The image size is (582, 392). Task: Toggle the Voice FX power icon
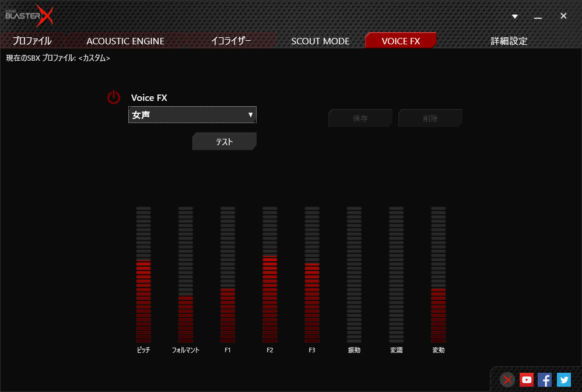click(x=114, y=97)
